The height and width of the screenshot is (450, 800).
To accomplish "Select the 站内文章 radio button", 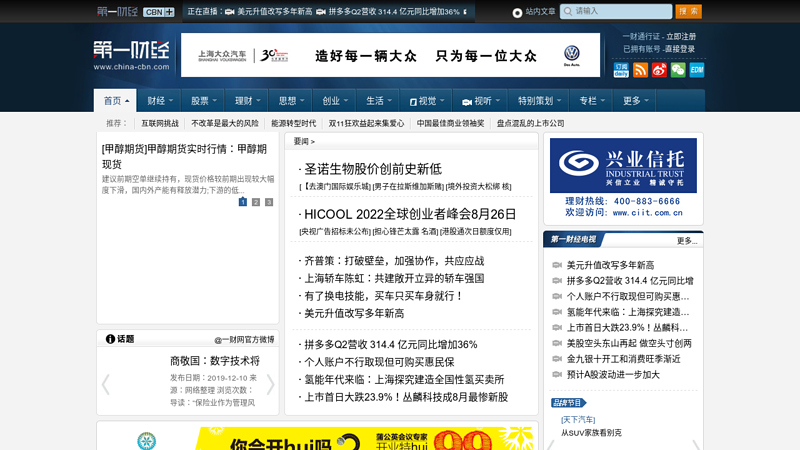I will point(517,13).
